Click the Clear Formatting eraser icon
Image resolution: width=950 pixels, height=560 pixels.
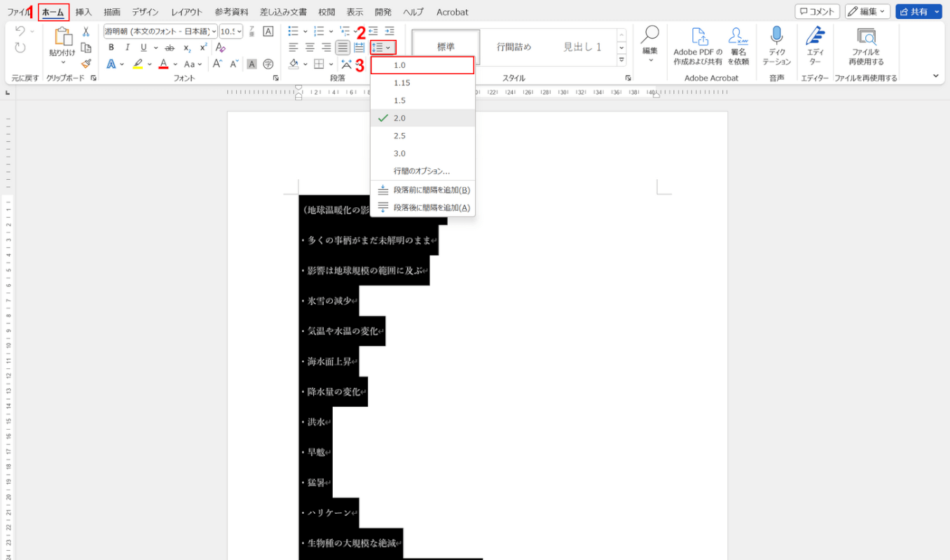221,48
